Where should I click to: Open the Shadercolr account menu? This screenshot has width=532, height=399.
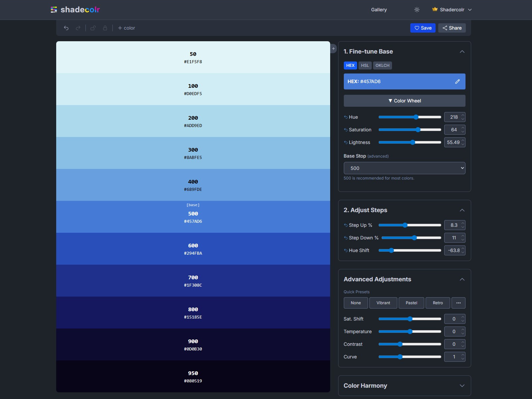click(452, 10)
